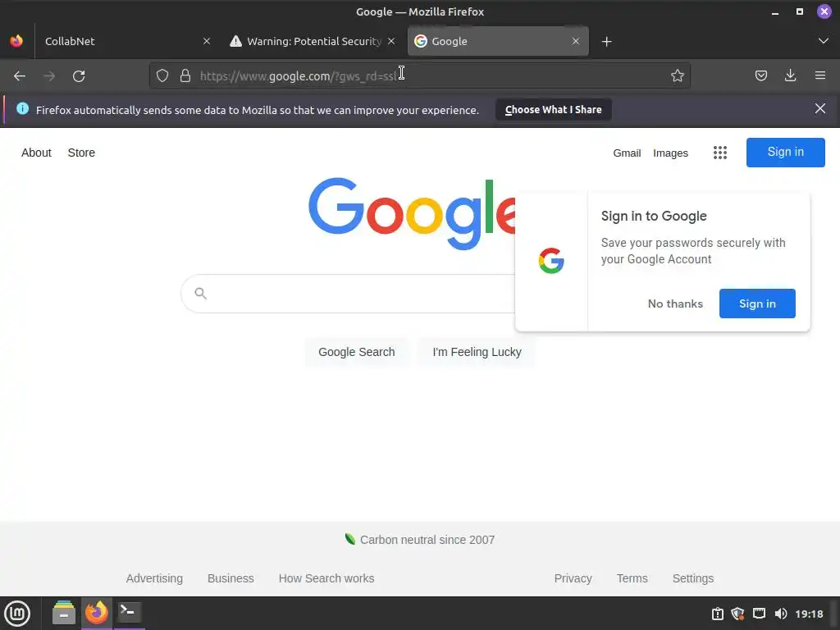Screen dimensions: 840x630
Task: Click the Google G logo in popup
Action: [551, 261]
